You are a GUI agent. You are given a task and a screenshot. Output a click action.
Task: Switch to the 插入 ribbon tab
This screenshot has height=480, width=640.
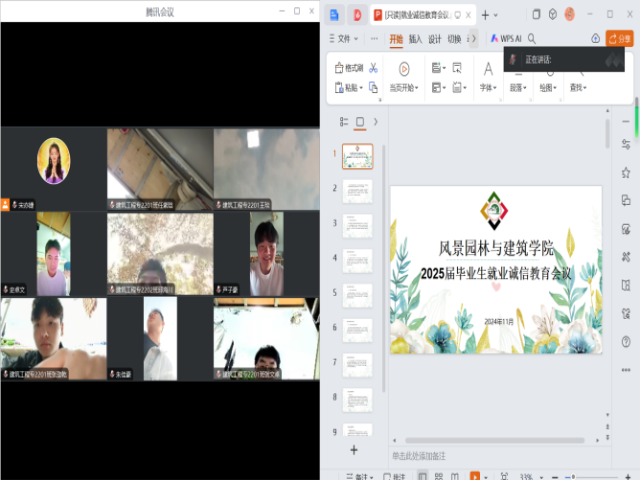click(x=415, y=39)
